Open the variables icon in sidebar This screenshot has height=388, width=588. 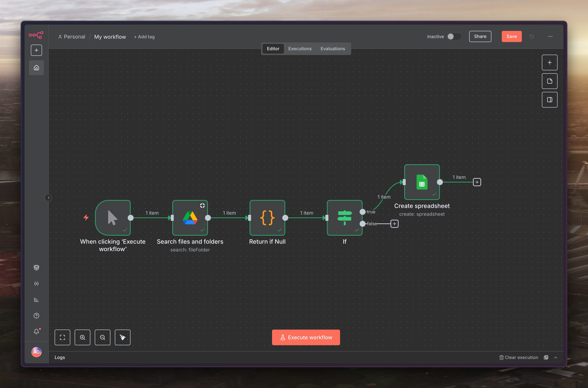point(36,284)
